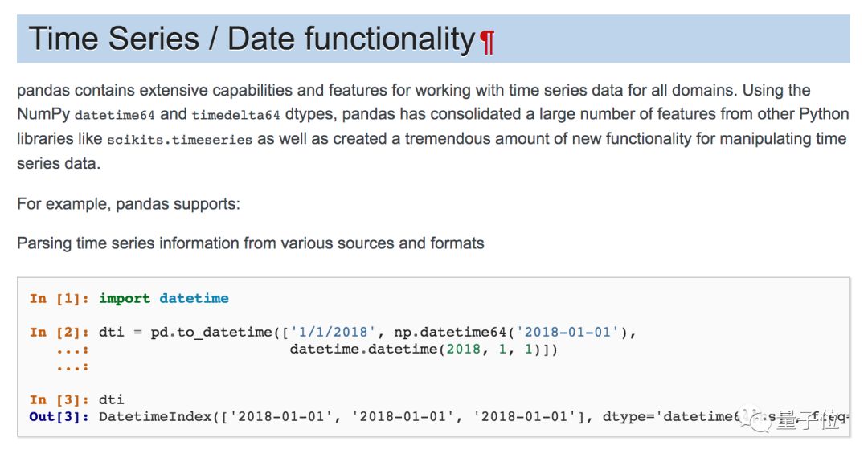Click the red pilcrow permalink icon
Viewport: 868px width, 458px height.
[x=487, y=42]
